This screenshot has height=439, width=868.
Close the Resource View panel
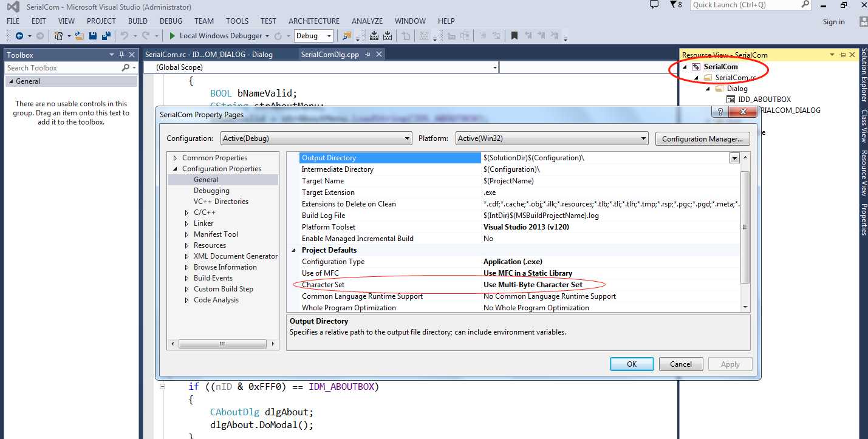(852, 55)
